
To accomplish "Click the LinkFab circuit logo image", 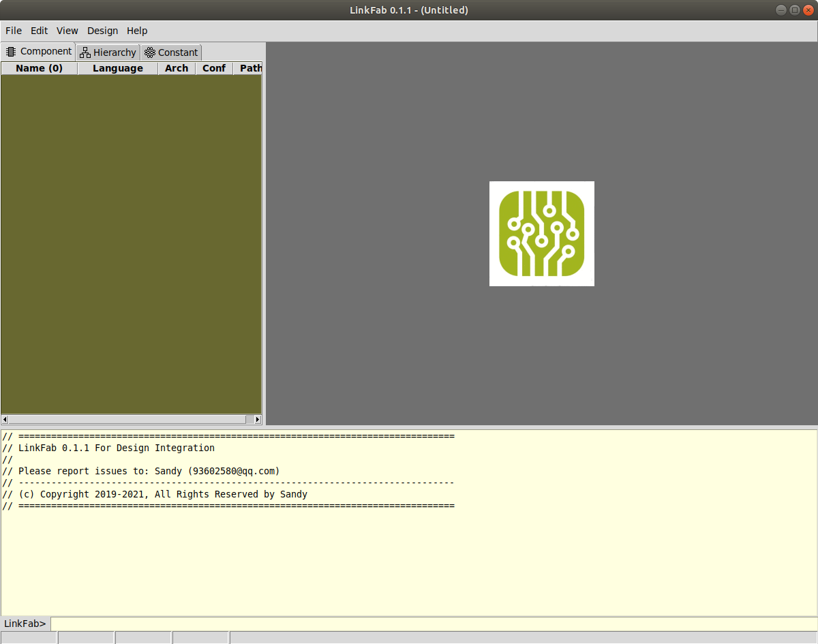I will 542,234.
